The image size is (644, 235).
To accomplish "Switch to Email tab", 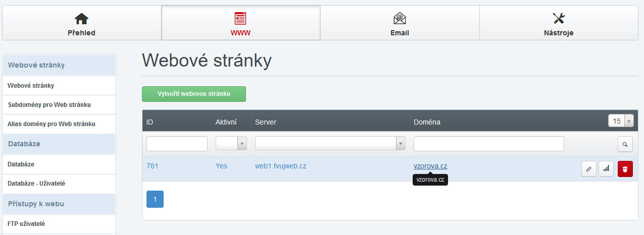I will click(400, 23).
